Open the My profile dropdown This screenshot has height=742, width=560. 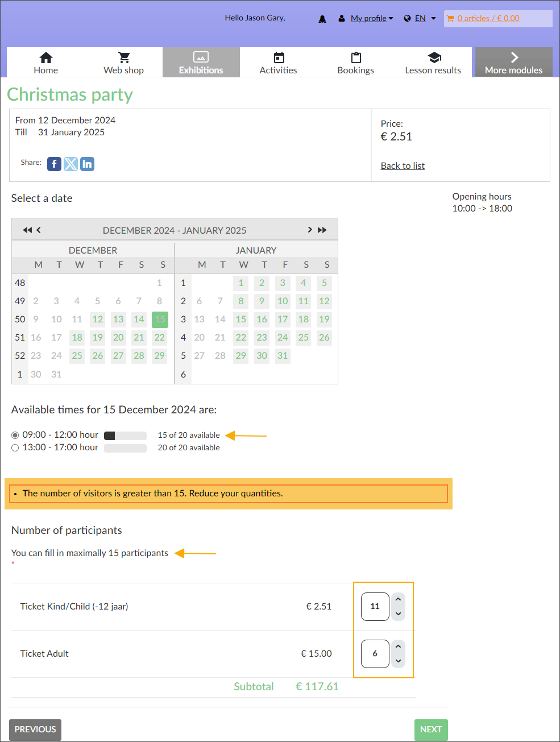pos(372,18)
